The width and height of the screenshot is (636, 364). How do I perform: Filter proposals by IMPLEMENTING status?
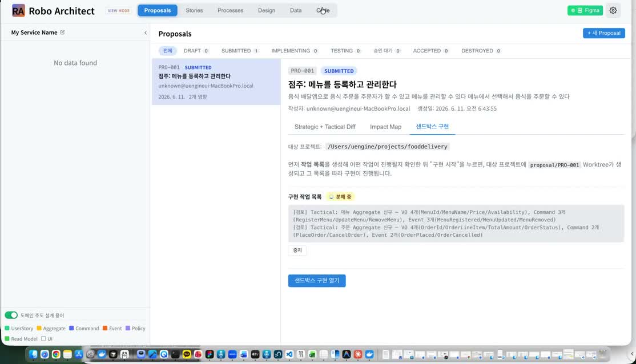[295, 51]
